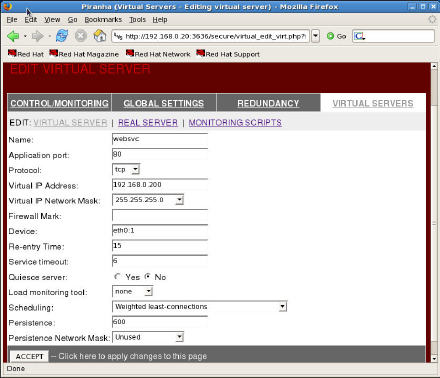Click the Service timeout field
440x378 pixels.
(x=160, y=261)
